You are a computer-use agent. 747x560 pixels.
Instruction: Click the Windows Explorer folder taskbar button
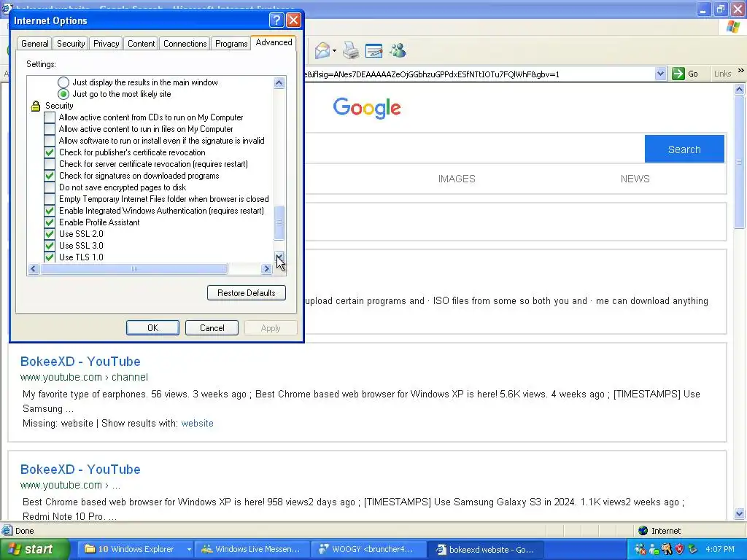(135, 549)
